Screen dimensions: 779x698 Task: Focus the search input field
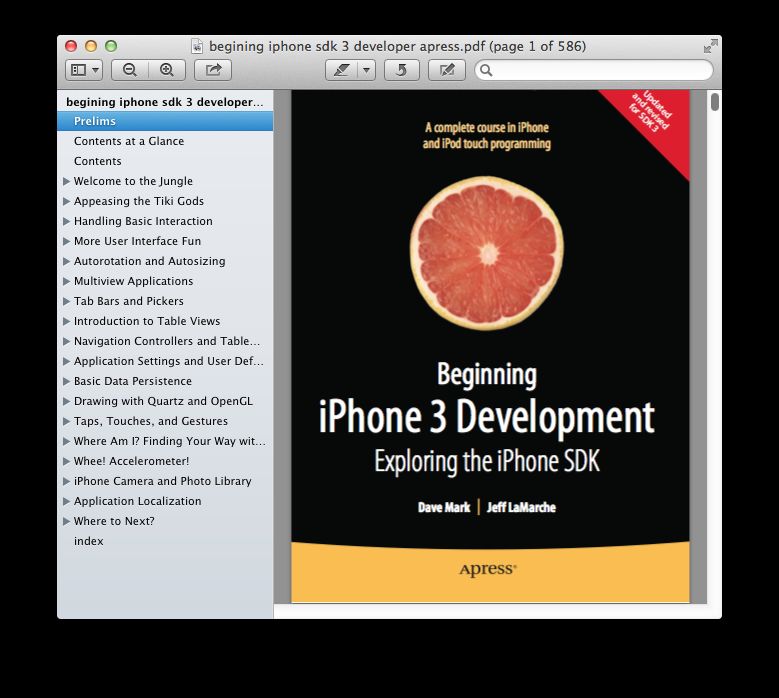click(x=594, y=70)
